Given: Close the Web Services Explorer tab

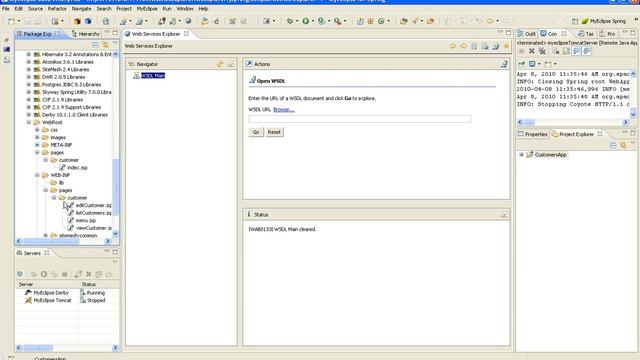Looking at the screenshot, I should pos(186,34).
